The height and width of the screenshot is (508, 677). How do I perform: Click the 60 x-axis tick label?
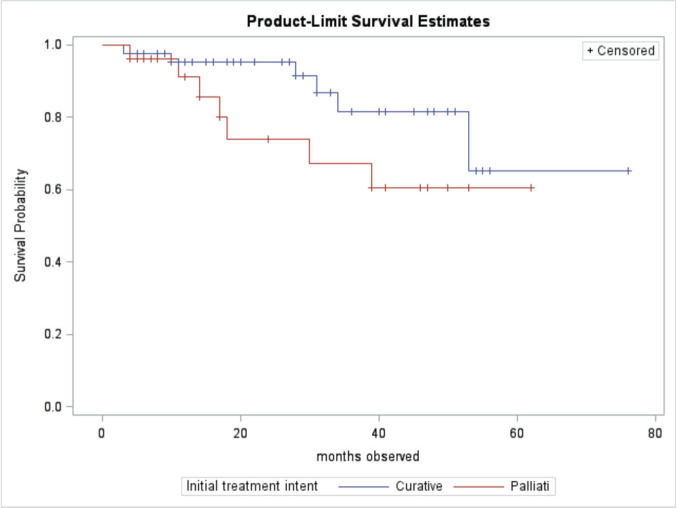[517, 433]
